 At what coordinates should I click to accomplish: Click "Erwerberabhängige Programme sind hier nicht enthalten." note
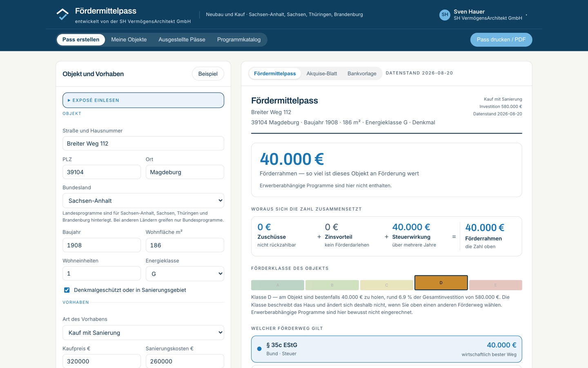coord(326,186)
